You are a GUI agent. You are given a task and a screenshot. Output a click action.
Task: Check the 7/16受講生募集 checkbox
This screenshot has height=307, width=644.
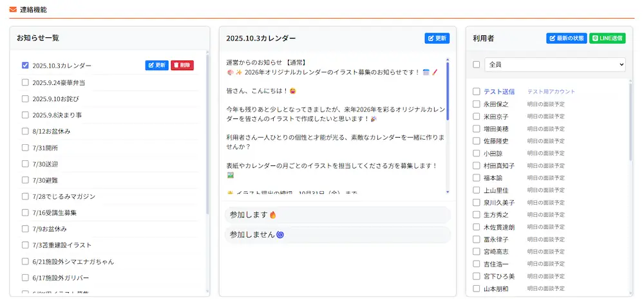click(25, 212)
